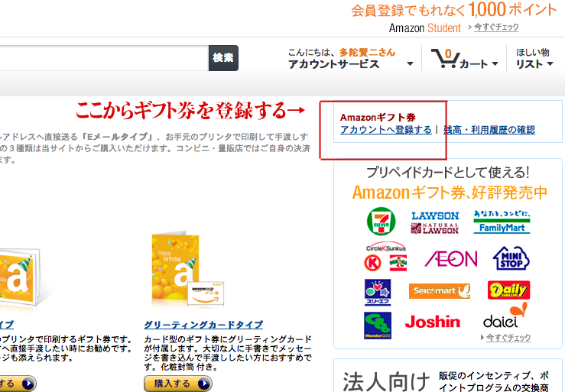The image size is (565, 392).
Task: Click the Daiei logo
Action: (x=505, y=316)
